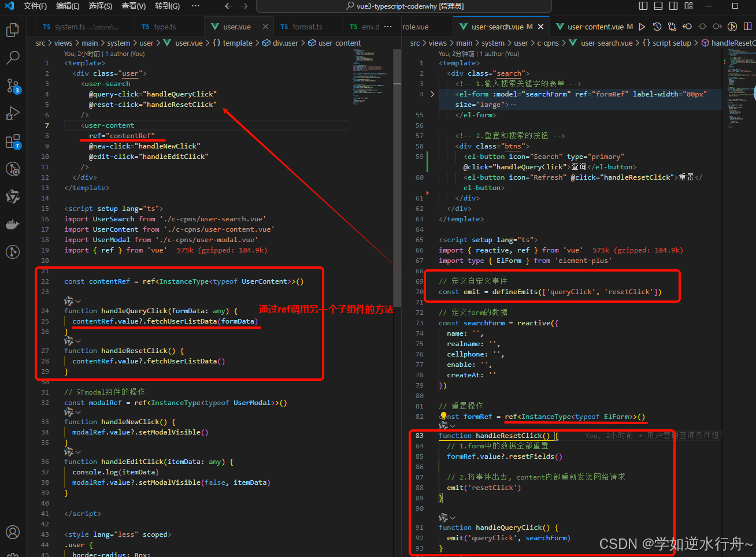Close the user-search.vue tab

[540, 27]
